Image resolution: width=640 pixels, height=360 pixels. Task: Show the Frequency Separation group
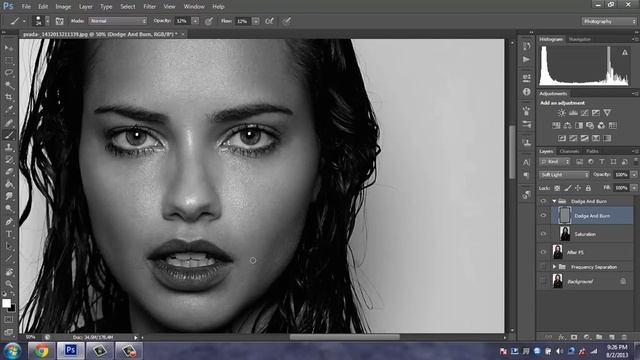(543, 267)
